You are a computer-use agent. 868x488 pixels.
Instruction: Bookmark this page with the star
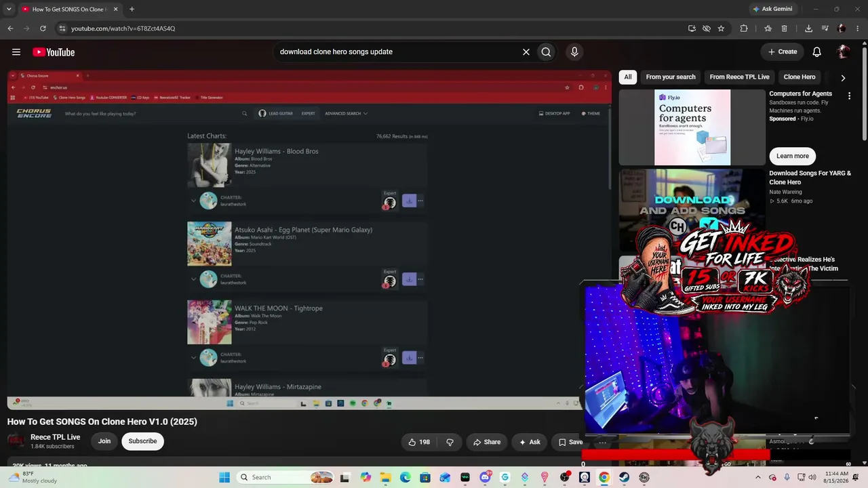721,28
